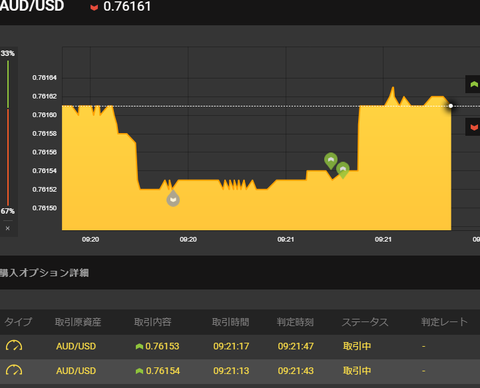Click 取引中 status in the 09:21:47 row
Image resolution: width=480 pixels, height=388 pixels.
[357, 346]
